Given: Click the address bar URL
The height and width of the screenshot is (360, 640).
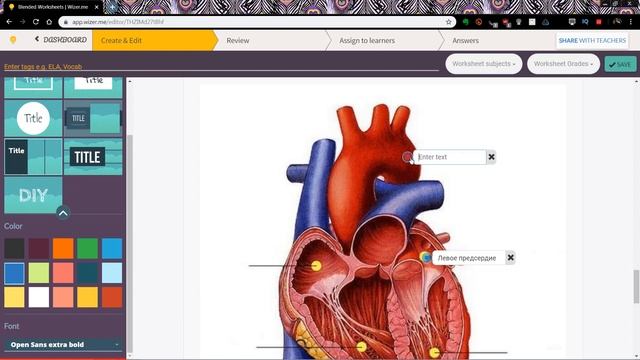Looking at the screenshot, I should [x=118, y=22].
